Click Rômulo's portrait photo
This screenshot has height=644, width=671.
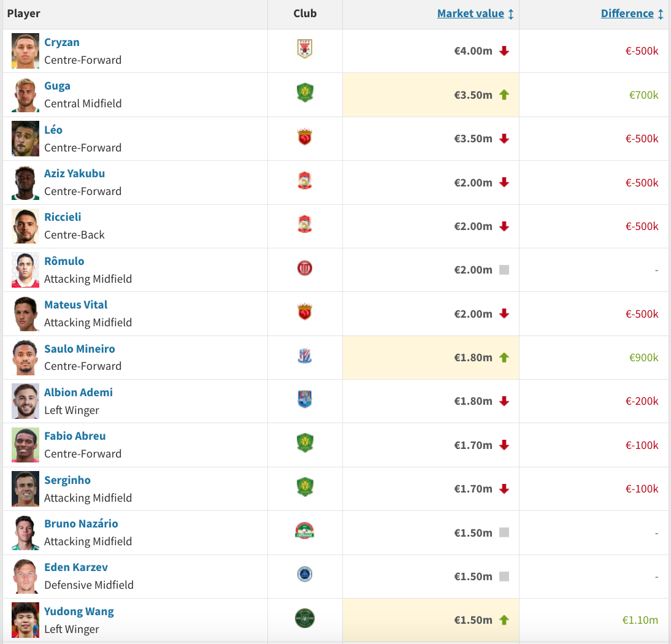(25, 270)
